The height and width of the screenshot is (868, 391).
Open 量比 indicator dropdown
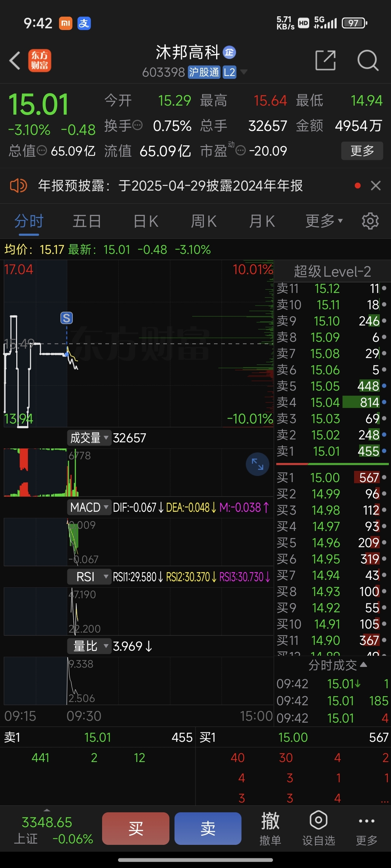click(x=89, y=646)
